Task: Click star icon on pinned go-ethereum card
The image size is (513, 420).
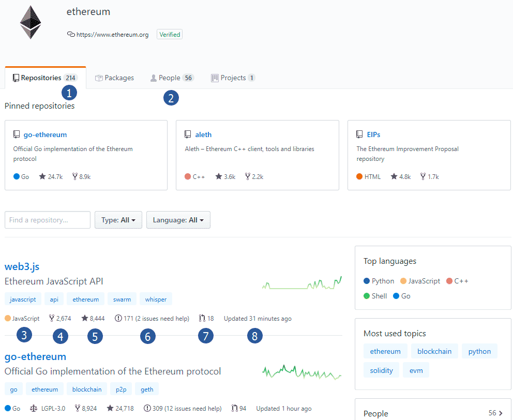Action: [x=42, y=176]
